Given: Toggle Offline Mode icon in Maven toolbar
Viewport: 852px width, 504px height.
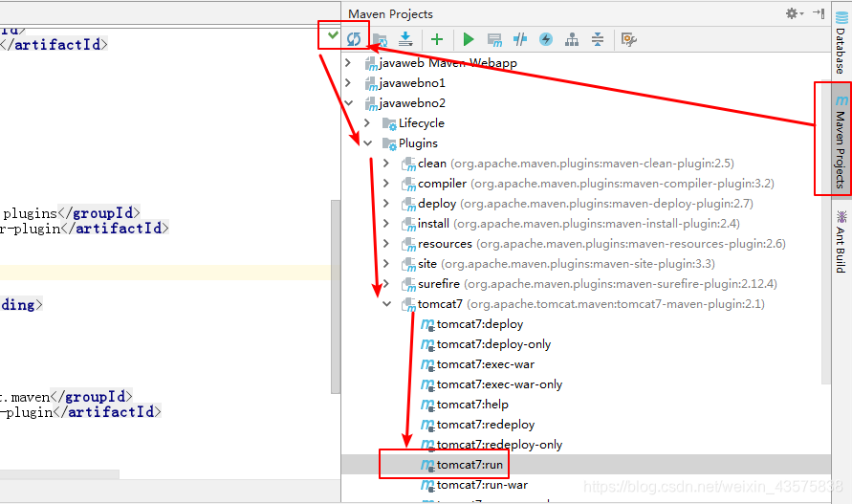Looking at the screenshot, I should click(x=520, y=39).
